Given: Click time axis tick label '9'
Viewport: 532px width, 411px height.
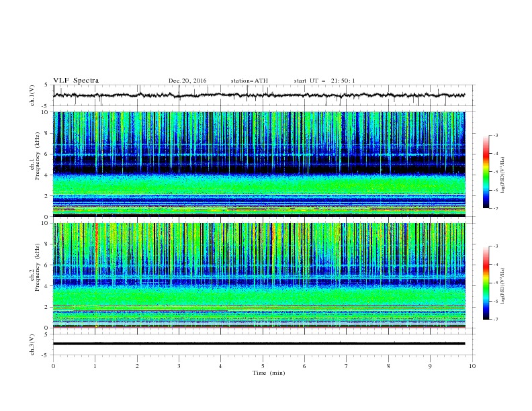Looking at the screenshot, I should [x=430, y=366].
